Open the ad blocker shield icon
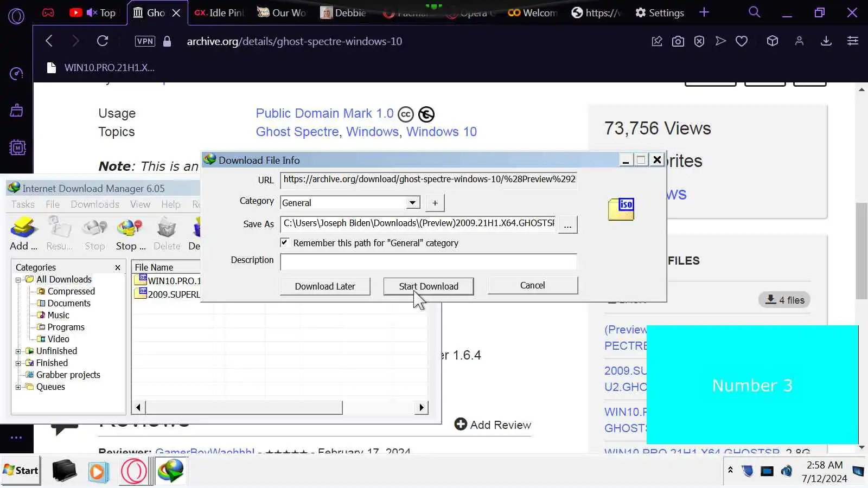The height and width of the screenshot is (488, 868). [699, 41]
